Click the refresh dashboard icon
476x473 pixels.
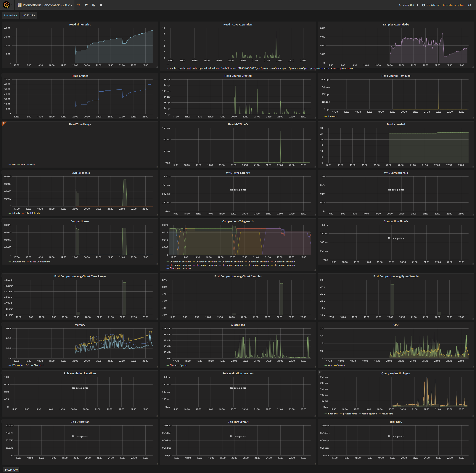pos(470,5)
